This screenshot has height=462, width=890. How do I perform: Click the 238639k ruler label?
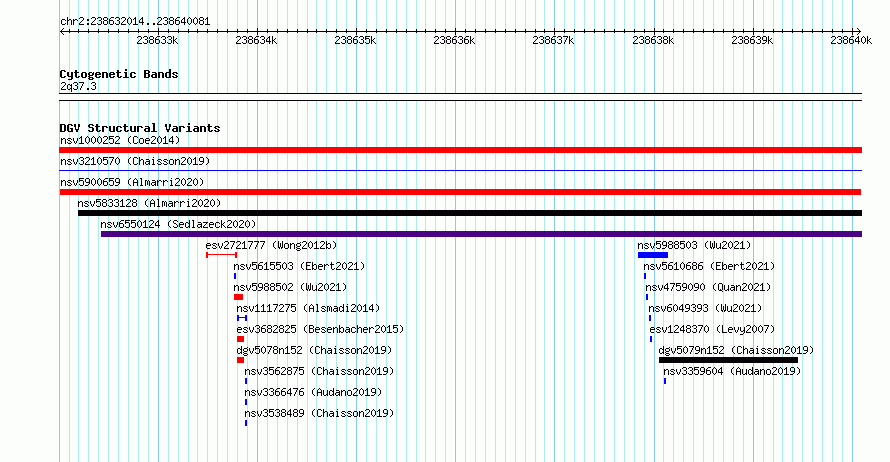click(x=752, y=40)
